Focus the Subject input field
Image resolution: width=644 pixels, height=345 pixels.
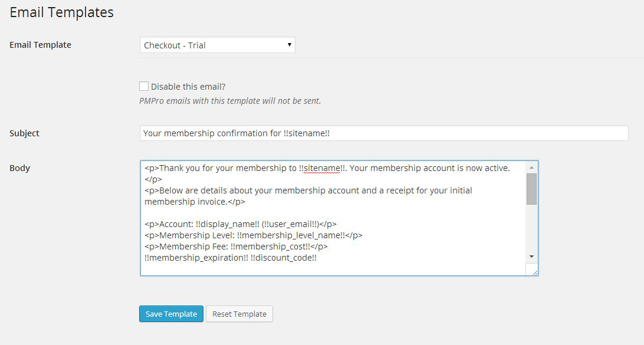coord(383,133)
